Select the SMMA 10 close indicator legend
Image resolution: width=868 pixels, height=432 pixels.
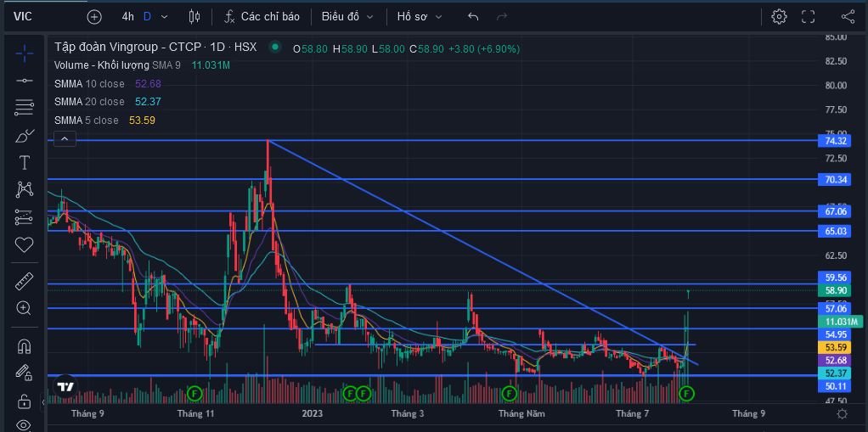point(89,83)
